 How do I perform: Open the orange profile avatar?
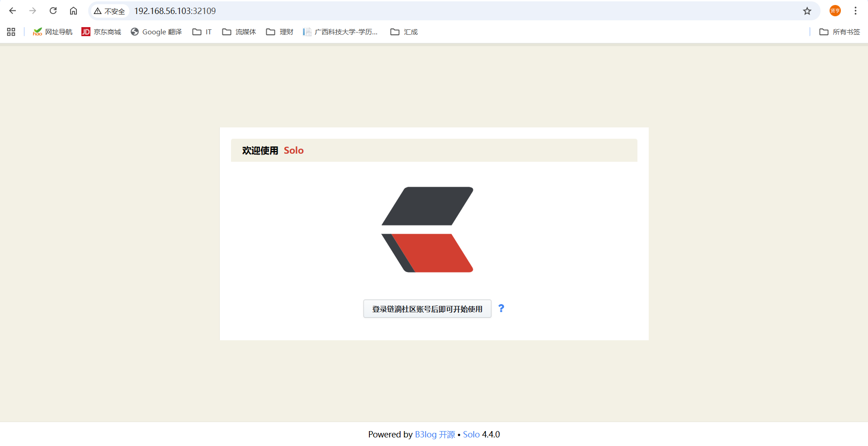click(835, 11)
